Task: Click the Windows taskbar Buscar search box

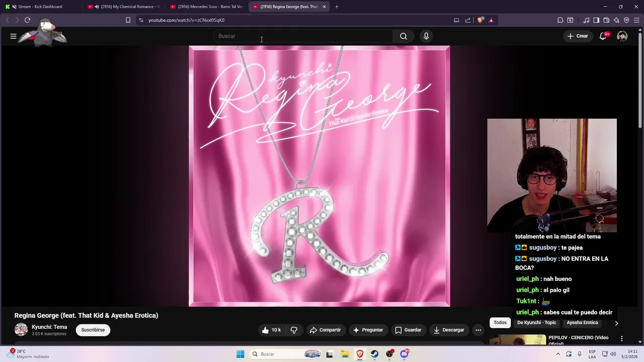Action: pos(285,354)
